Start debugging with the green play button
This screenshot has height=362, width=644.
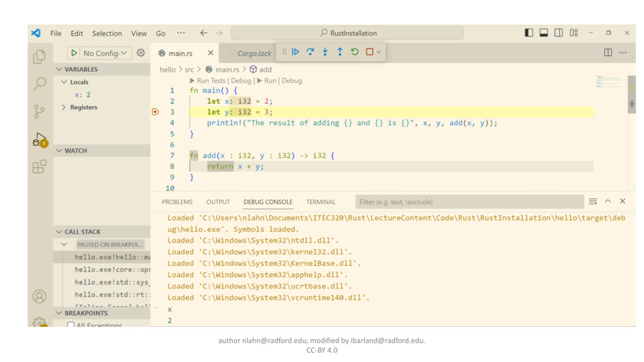[x=74, y=53]
